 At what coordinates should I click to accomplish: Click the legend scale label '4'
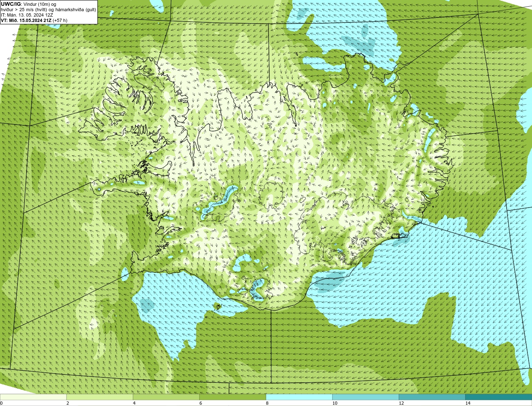click(x=134, y=403)
